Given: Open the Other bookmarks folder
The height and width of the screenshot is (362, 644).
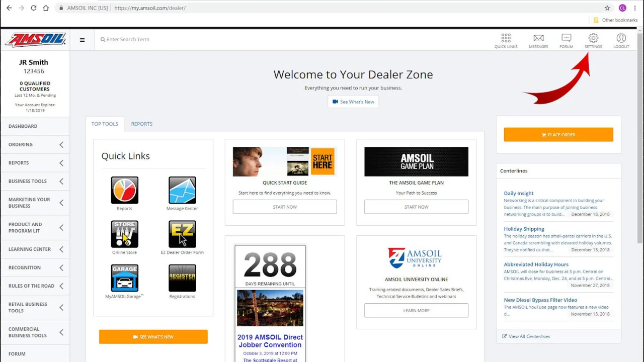Looking at the screenshot, I should pos(616,20).
